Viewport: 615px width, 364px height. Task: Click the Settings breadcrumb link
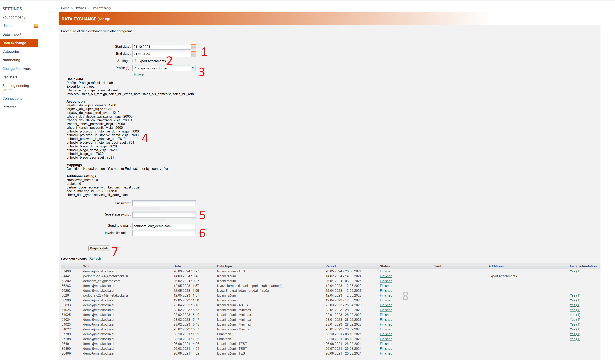[x=80, y=8]
